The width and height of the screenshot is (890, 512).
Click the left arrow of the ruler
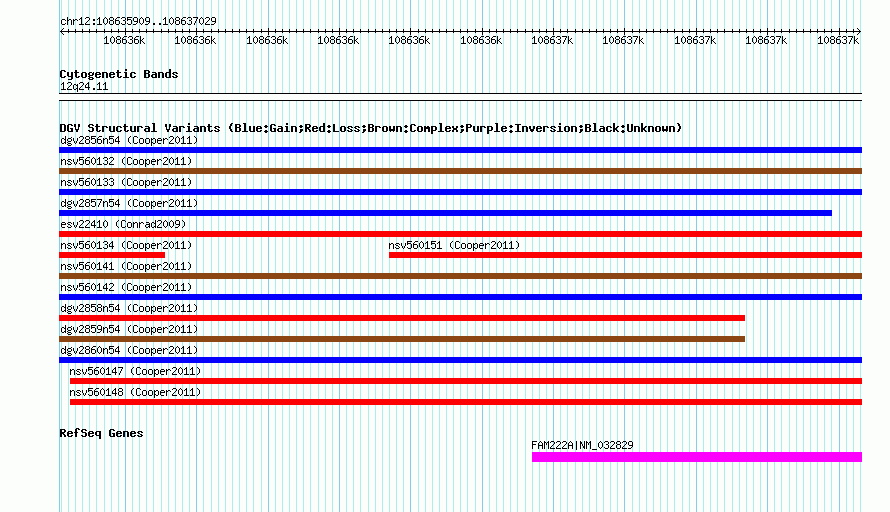(62, 32)
